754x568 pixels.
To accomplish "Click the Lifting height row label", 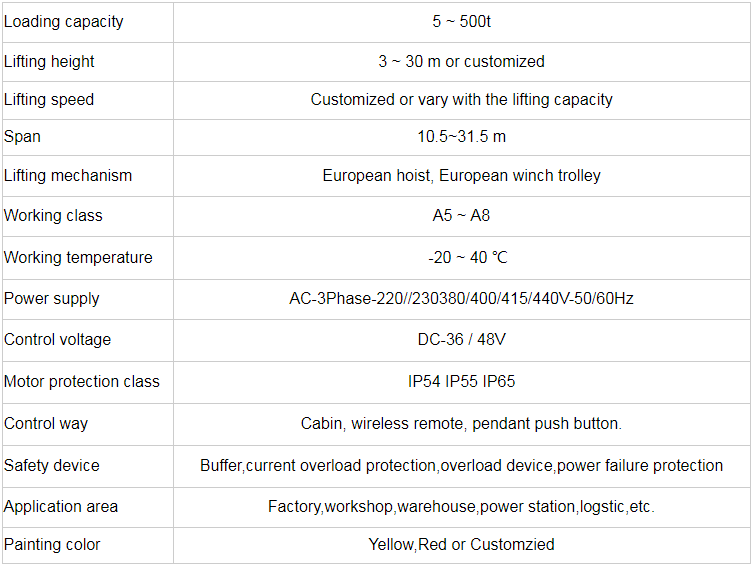I will pyautogui.click(x=50, y=62).
